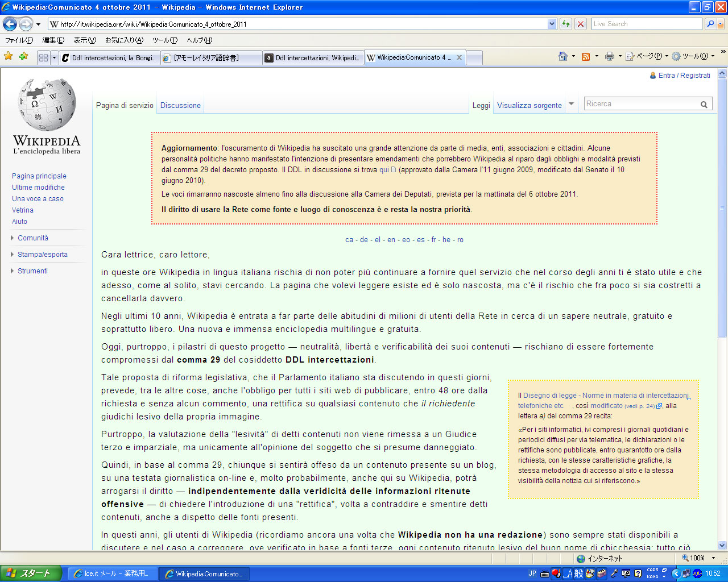Switch to the 'Ddl intercettazioni, Wikipedi..' tab
This screenshot has height=582, width=728.
pyautogui.click(x=313, y=58)
